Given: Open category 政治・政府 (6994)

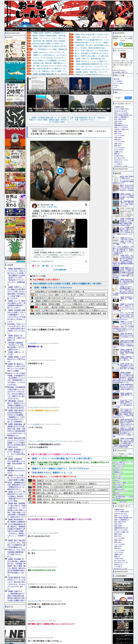Looking at the screenshot, I should point(120,119).
